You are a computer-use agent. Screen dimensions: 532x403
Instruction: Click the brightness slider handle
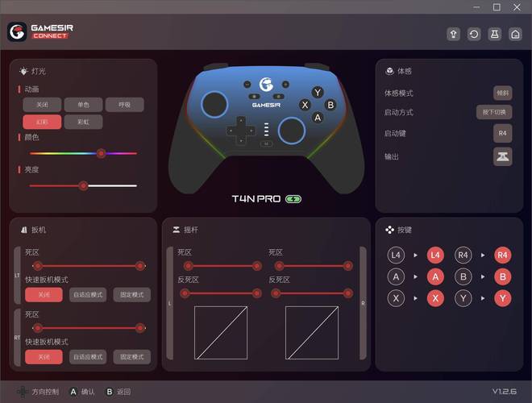[83, 185]
